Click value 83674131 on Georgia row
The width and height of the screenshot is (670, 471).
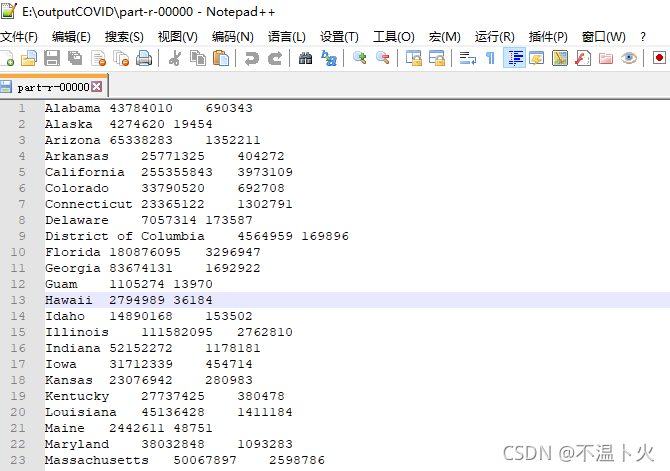[141, 268]
